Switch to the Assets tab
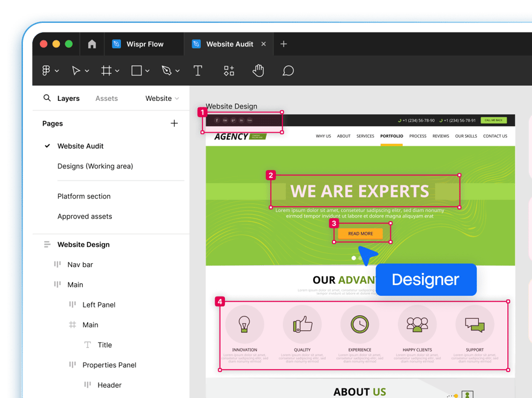 tap(106, 98)
